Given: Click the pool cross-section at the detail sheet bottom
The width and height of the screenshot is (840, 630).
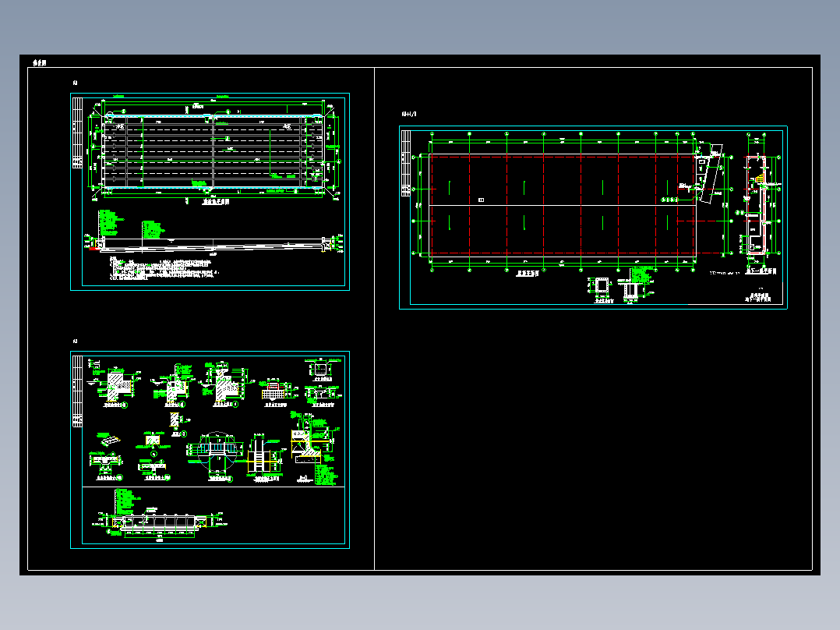Looking at the screenshot, I should point(159,522).
